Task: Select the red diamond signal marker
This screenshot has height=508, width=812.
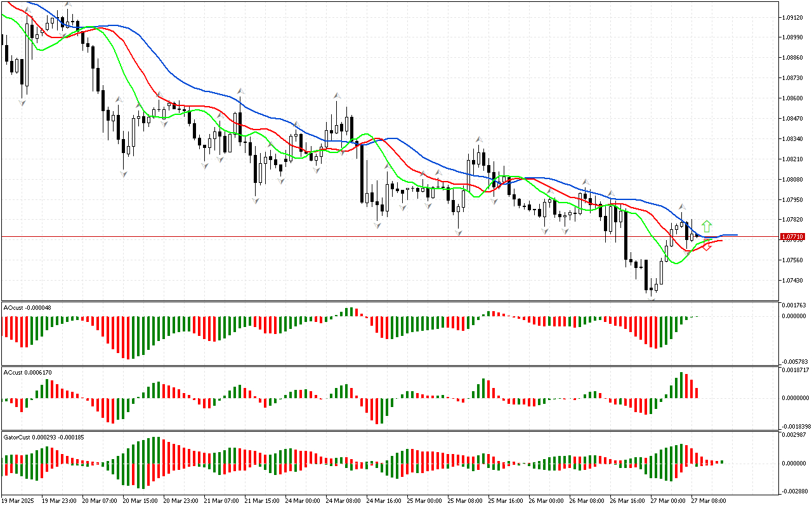Action: (x=707, y=246)
